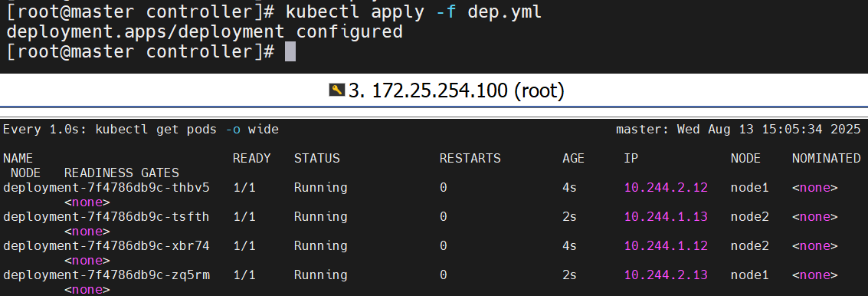Click 'Running' status of the zq5rm pod
The height and width of the screenshot is (296, 868).
(x=320, y=275)
